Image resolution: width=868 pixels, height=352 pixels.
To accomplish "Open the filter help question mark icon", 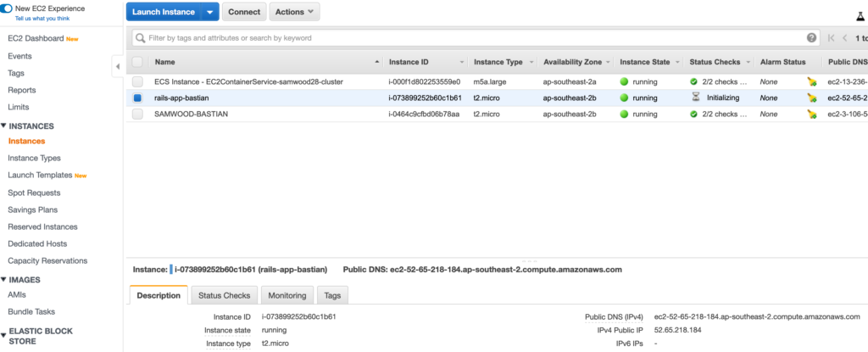I will 811,37.
